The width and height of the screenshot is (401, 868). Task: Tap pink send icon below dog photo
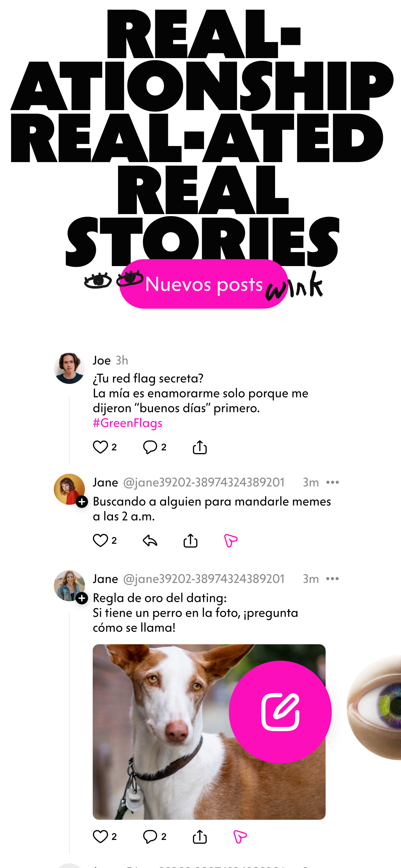(240, 836)
